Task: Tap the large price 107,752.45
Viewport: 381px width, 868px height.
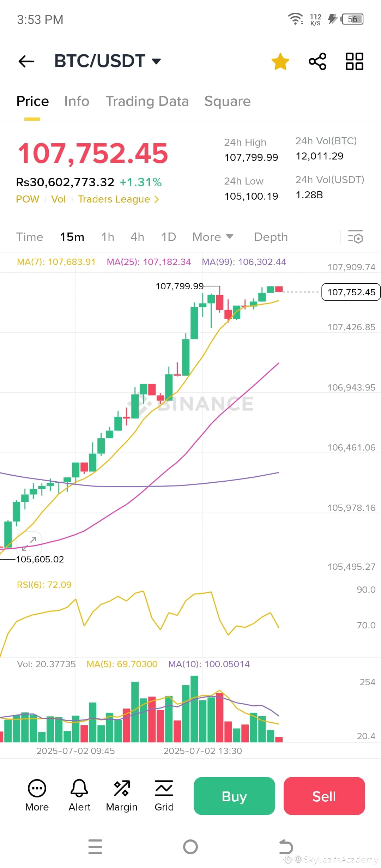Action: (x=93, y=153)
